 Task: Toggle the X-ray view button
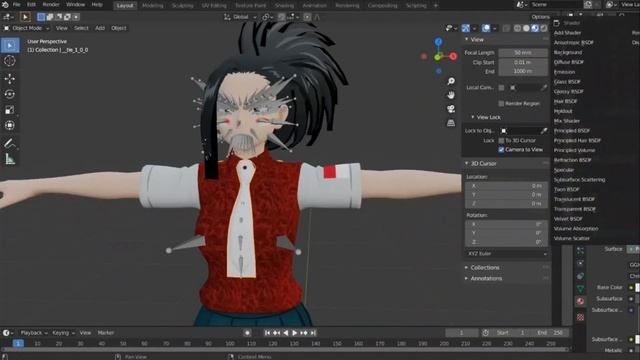point(506,28)
